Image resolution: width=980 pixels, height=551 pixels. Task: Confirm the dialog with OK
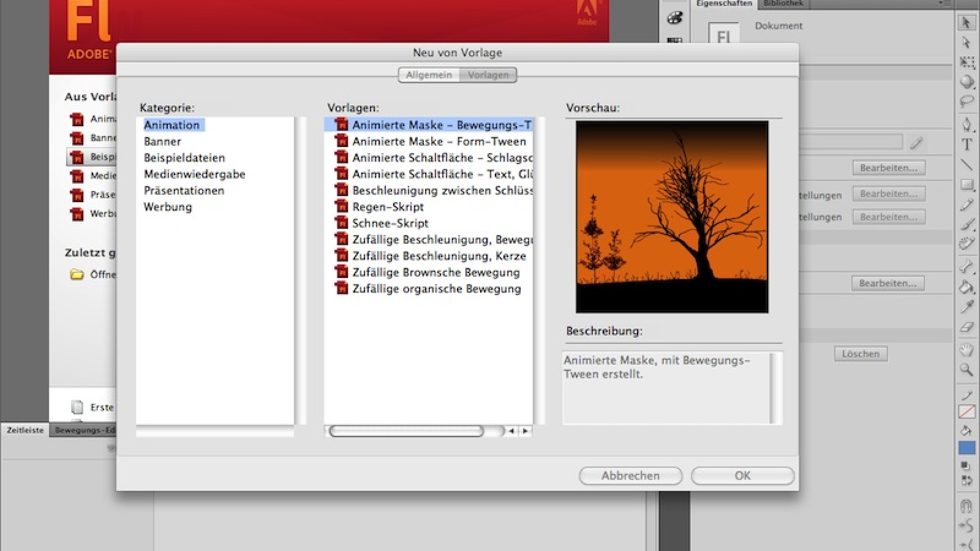point(742,476)
